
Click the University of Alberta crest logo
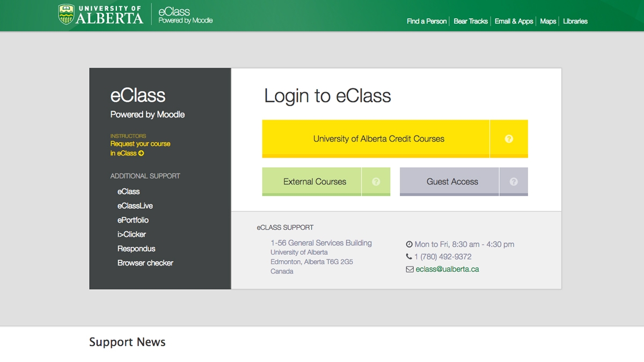(67, 13)
